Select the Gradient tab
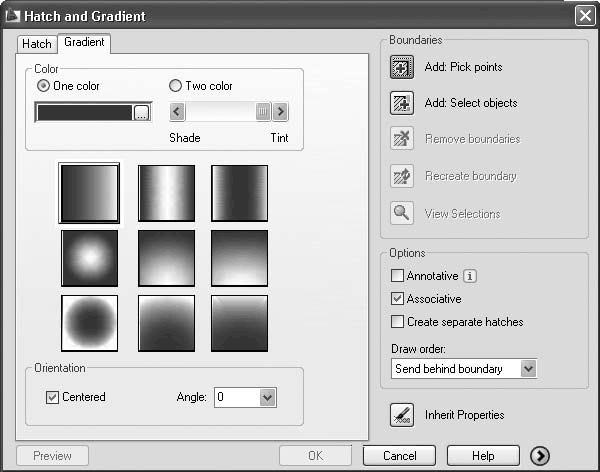The image size is (600, 472). [x=83, y=43]
